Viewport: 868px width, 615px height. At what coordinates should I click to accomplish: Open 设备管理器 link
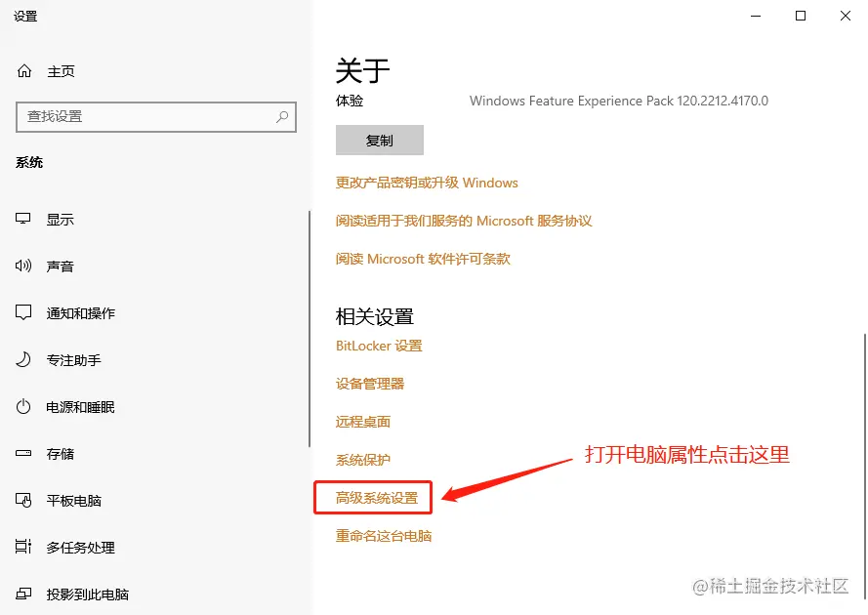tap(370, 384)
